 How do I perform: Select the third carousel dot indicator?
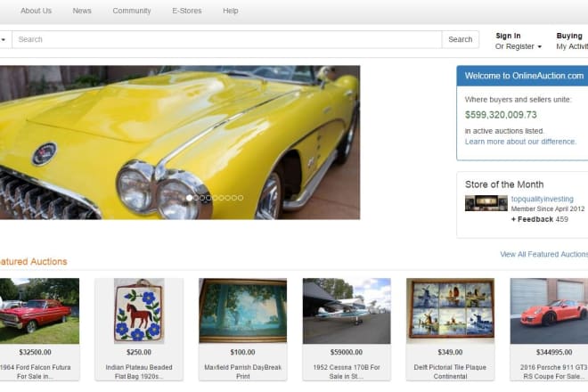[202, 198]
